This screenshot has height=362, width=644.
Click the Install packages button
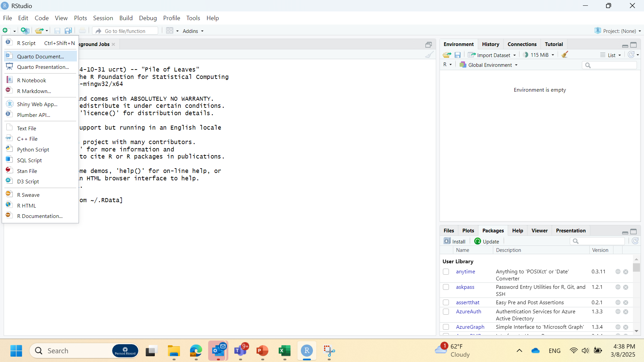click(455, 241)
